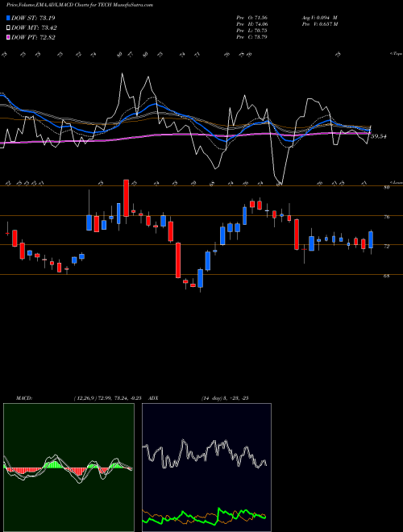Click the 'Avg V: 0.994 M' volume text

tap(320, 18)
